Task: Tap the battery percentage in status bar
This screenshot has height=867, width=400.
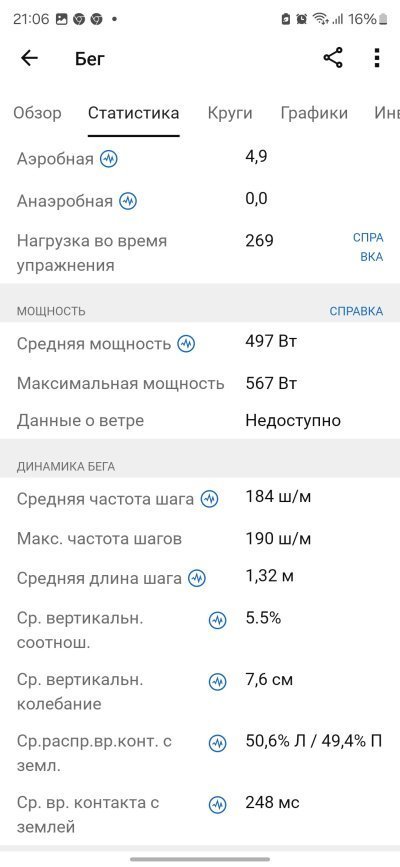Action: [x=362, y=19]
